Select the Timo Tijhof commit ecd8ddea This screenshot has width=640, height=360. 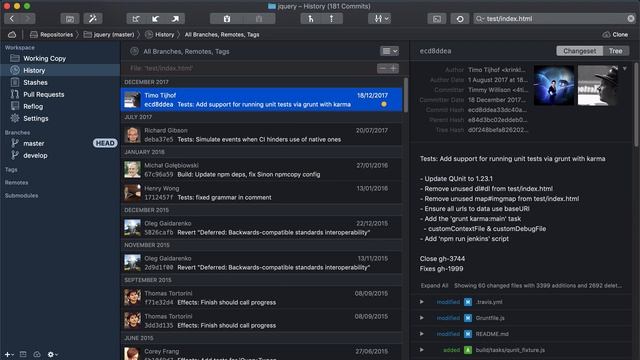(x=262, y=100)
